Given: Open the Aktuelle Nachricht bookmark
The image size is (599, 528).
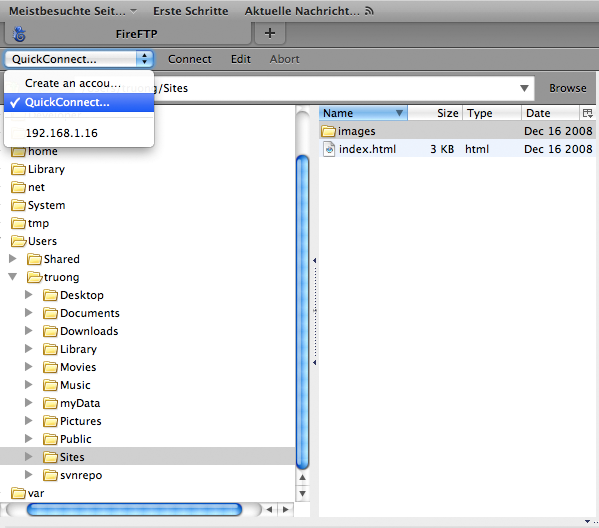Looking at the screenshot, I should [x=302, y=11].
